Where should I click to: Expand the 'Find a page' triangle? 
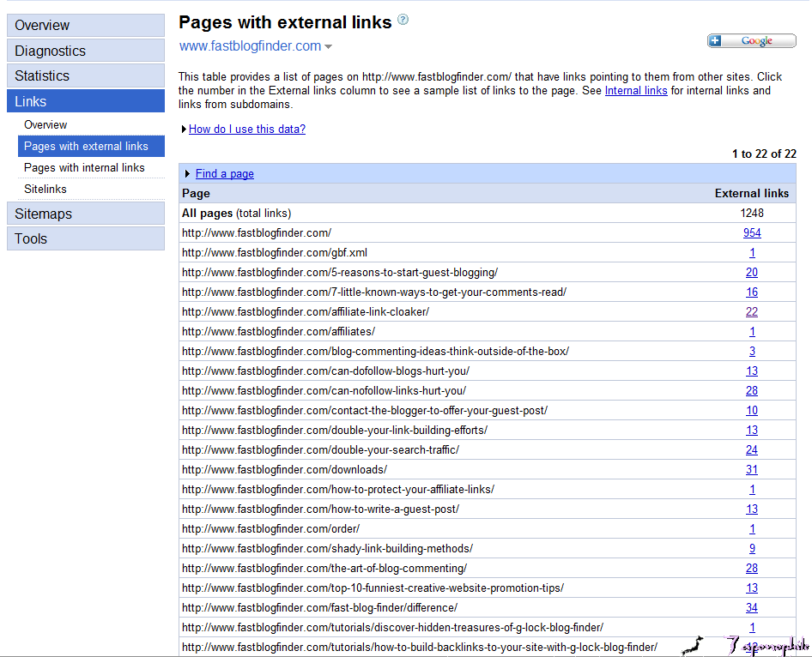pyautogui.click(x=187, y=174)
